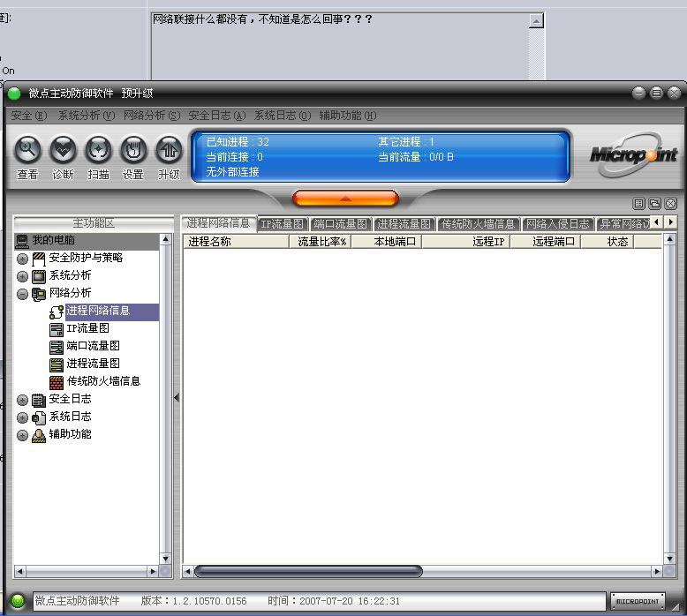Collapse the left pane with the splitter arrow
The image size is (687, 616).
click(x=177, y=397)
